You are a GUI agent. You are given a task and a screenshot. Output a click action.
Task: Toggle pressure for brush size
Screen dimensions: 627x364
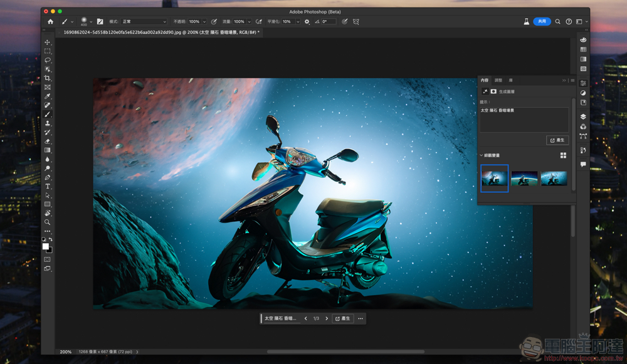[x=344, y=21]
